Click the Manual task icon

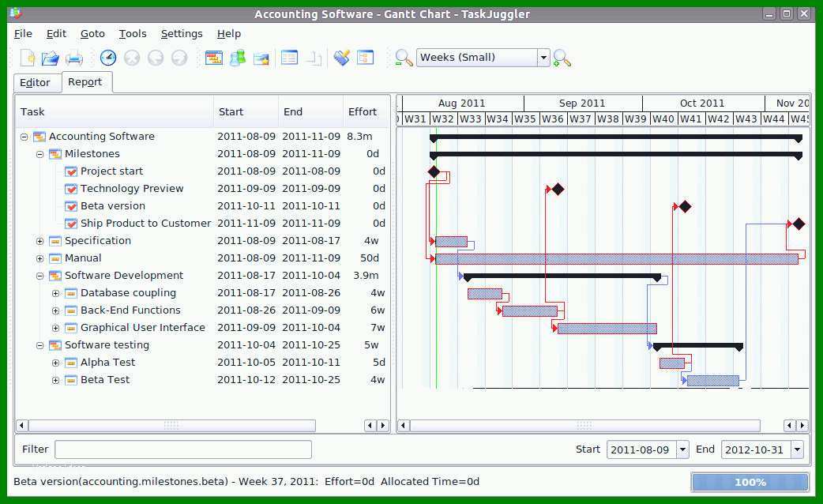[x=55, y=258]
